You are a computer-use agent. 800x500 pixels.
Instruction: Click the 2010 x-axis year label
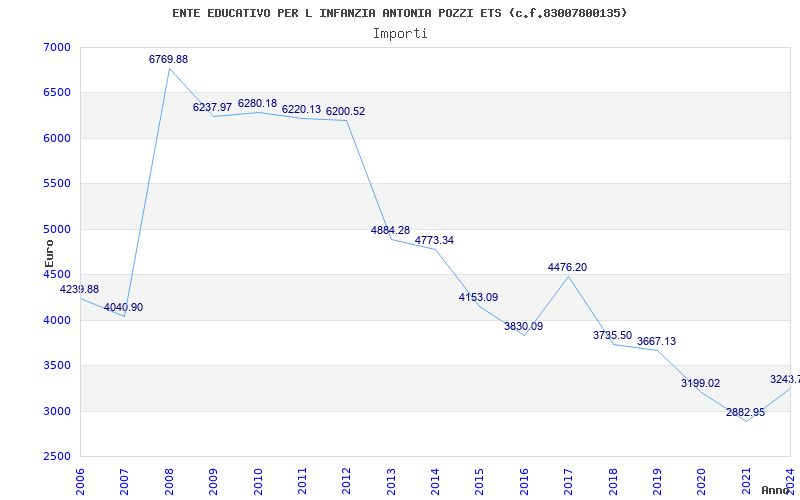click(x=258, y=481)
